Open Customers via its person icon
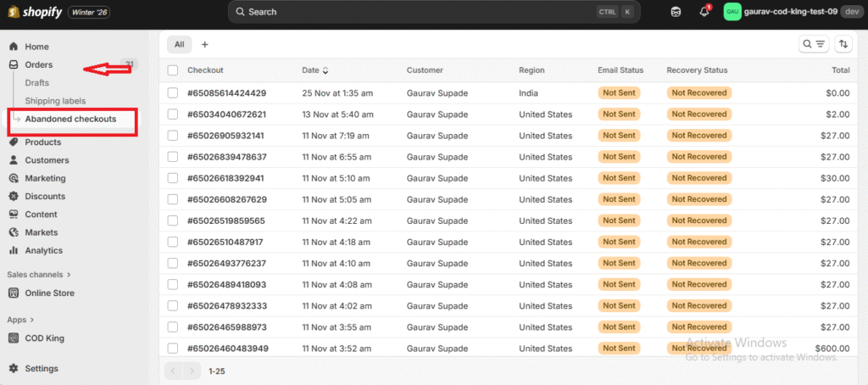The image size is (868, 385). tap(14, 160)
